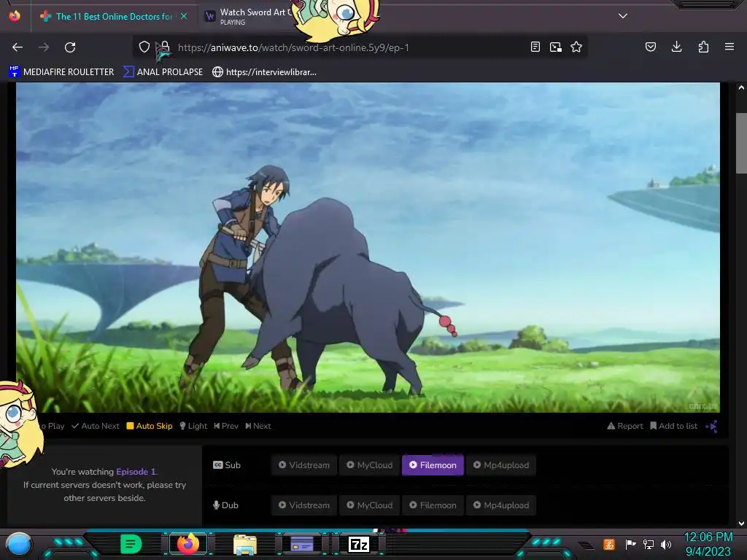Select Sub Mp4upload server

[x=500, y=465]
